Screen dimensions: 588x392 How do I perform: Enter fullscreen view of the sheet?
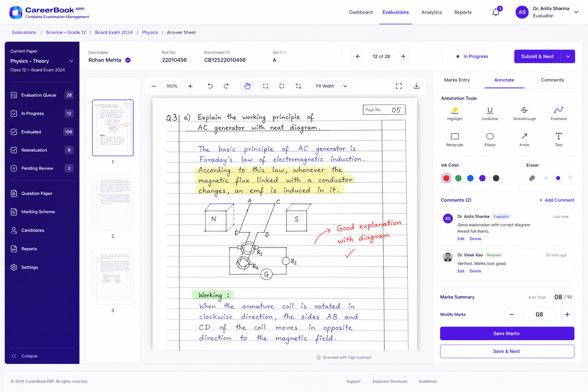point(399,86)
